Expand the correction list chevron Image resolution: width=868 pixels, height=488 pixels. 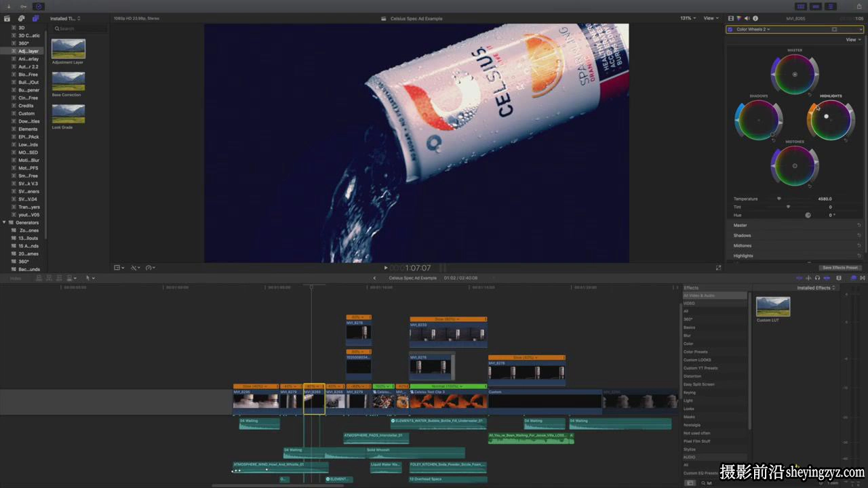click(861, 29)
